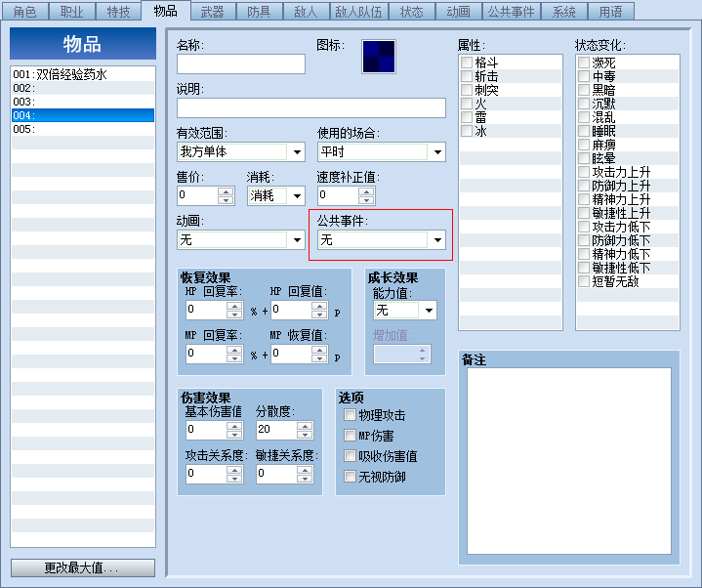702x588 pixels.
Task: Decrease 速度补正值 with the down arrow
Action: (366, 199)
